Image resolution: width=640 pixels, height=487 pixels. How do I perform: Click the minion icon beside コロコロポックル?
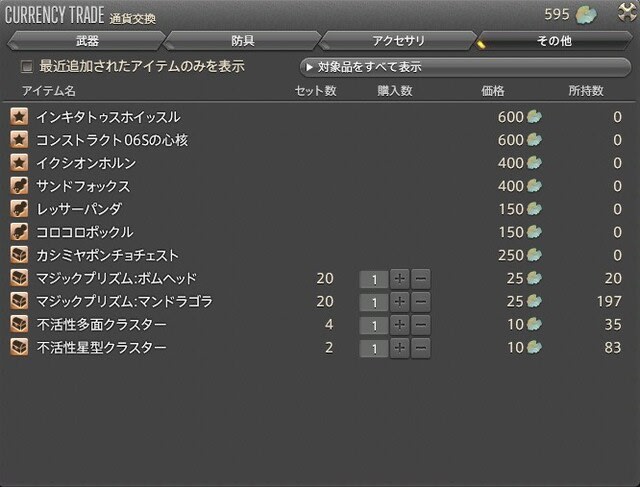click(19, 232)
